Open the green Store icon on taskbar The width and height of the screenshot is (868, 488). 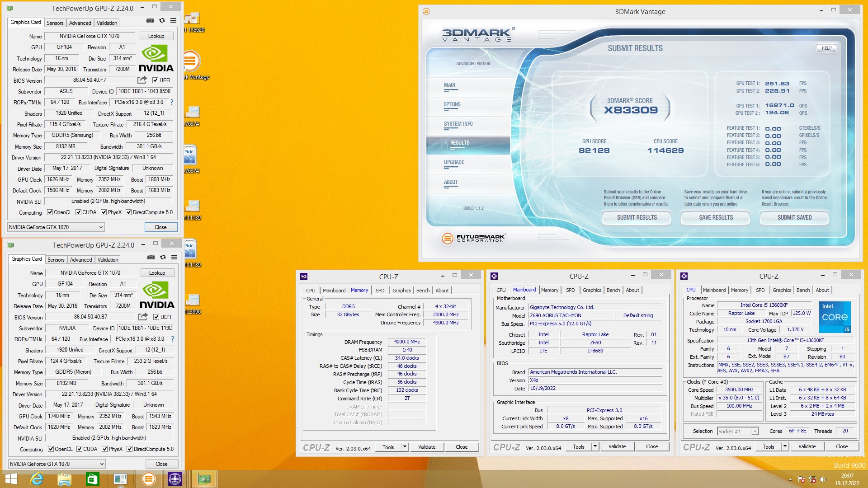[x=92, y=479]
